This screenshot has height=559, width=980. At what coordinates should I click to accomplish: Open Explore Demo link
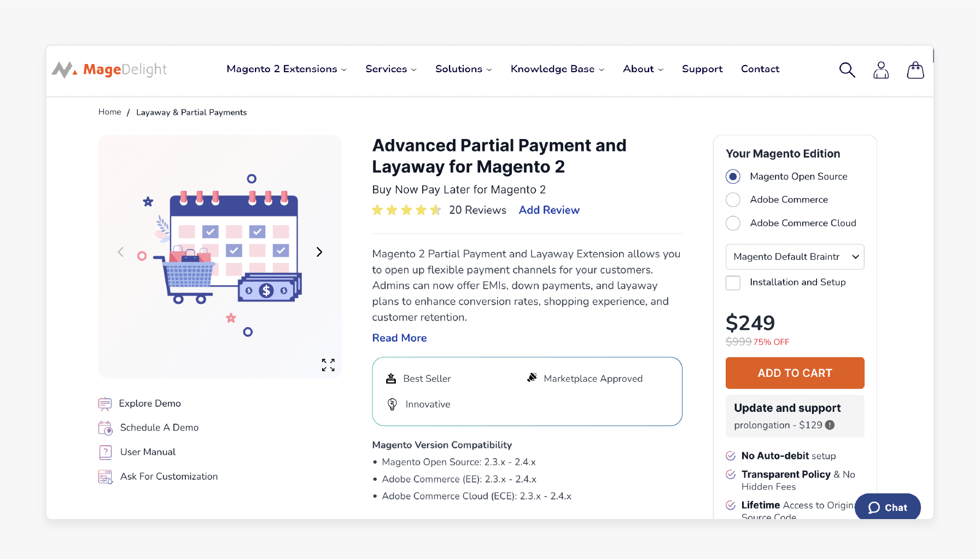[150, 404]
